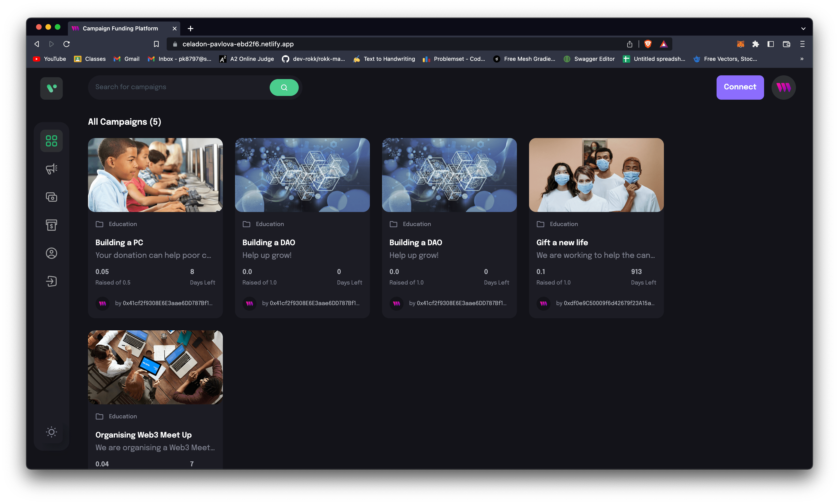Open the wallet payments icon in sidebar

tap(51, 197)
